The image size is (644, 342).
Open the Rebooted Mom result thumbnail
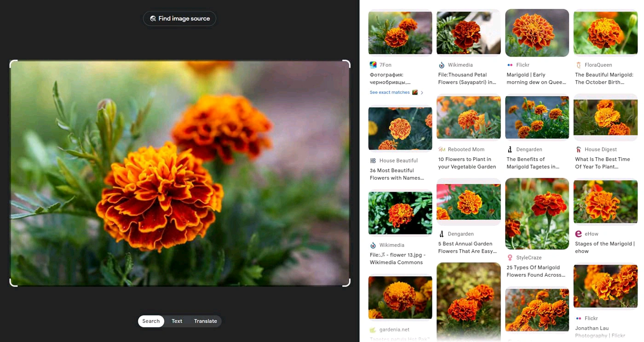[x=468, y=117]
